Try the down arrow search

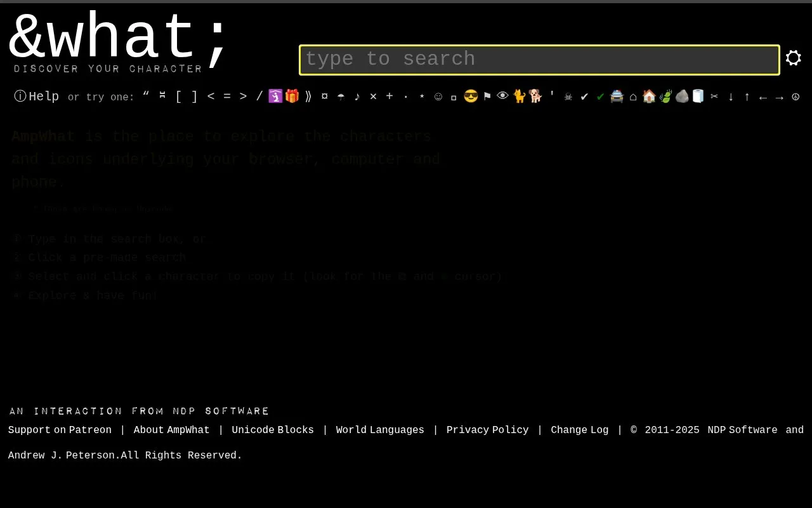tap(731, 97)
